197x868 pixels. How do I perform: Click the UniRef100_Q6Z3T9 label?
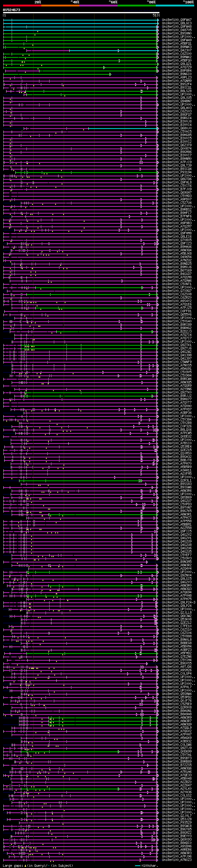177,145
